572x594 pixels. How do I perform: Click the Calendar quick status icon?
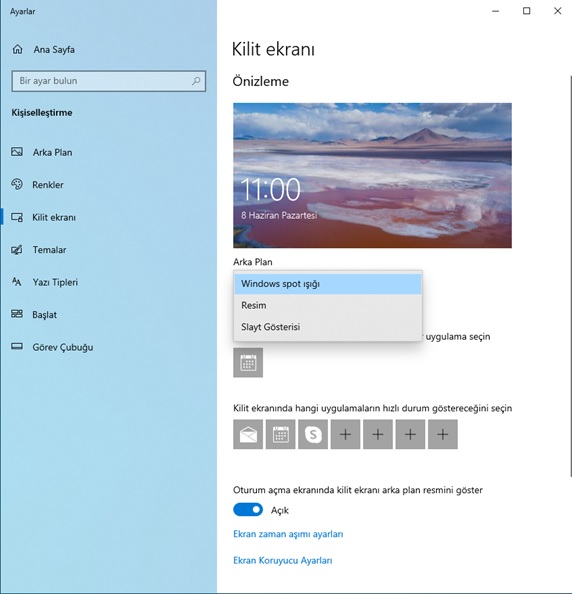click(x=280, y=434)
